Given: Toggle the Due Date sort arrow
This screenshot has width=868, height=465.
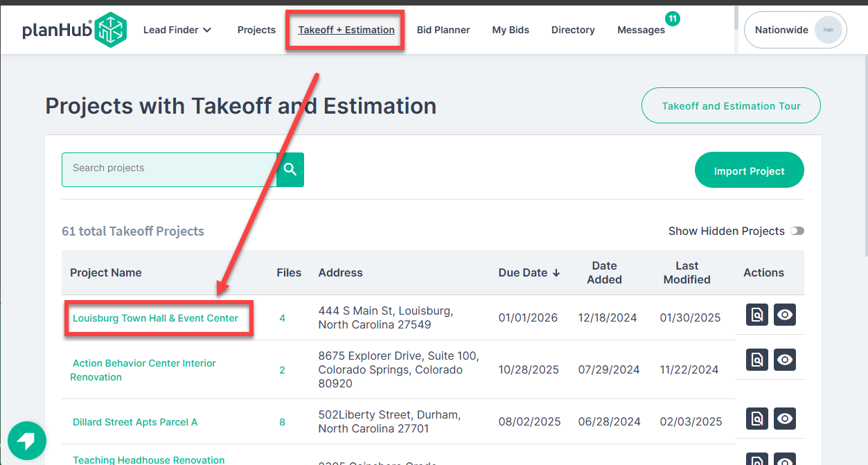Looking at the screenshot, I should coord(557,272).
